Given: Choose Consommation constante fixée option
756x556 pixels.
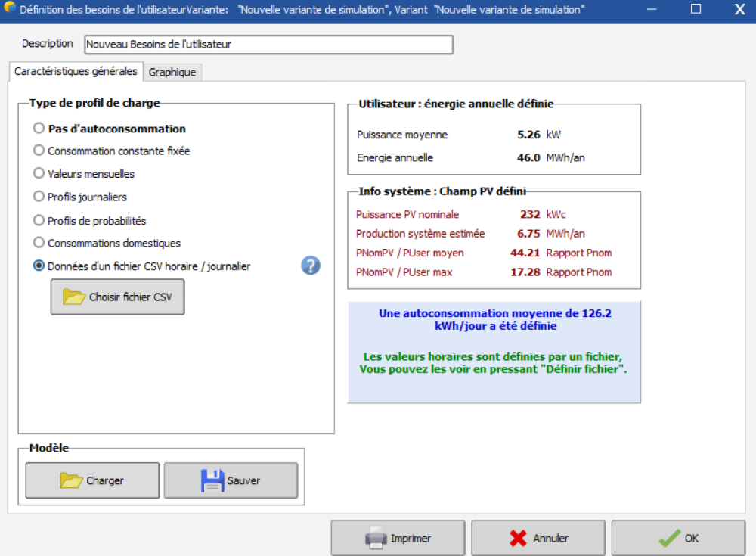Looking at the screenshot, I should click(39, 151).
